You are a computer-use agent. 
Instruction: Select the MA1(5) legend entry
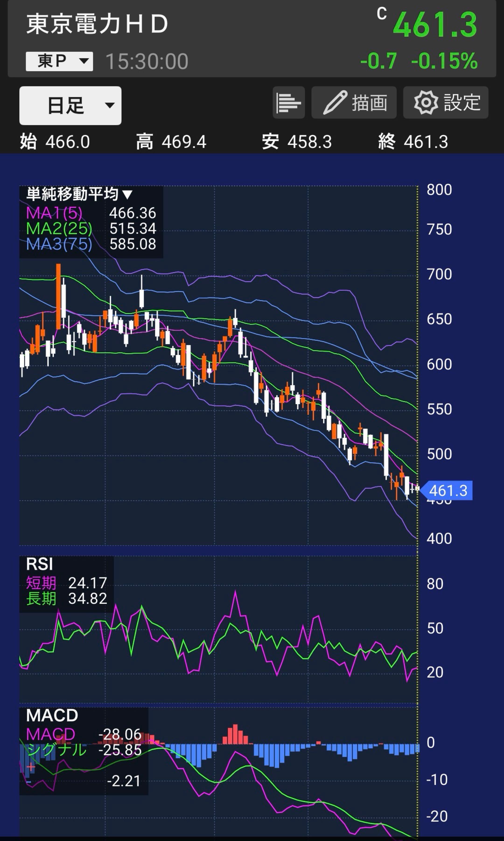[x=91, y=213]
